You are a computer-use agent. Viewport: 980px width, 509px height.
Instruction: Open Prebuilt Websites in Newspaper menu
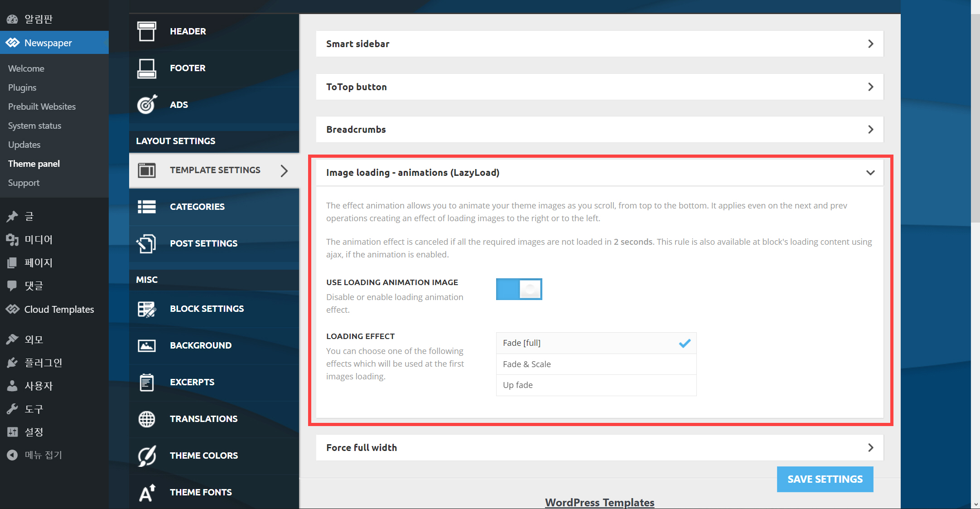42,107
